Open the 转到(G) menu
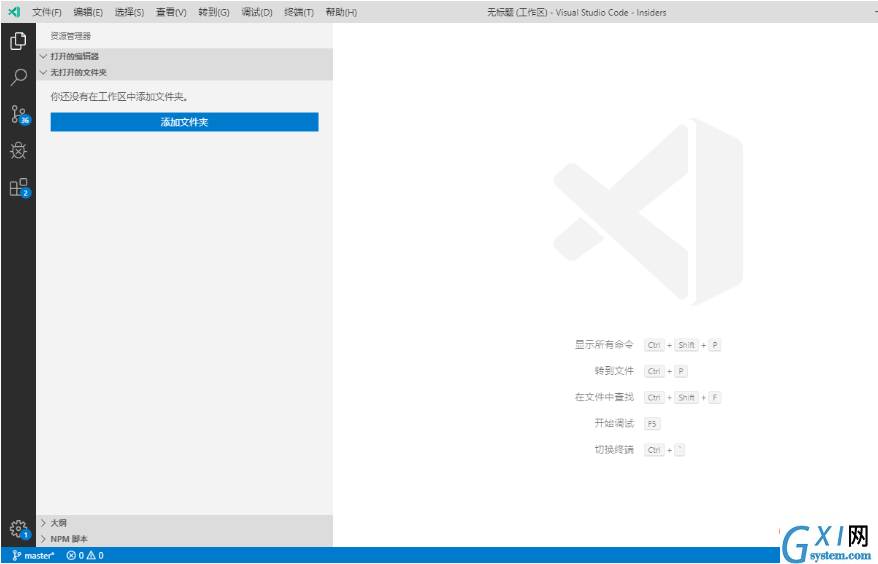The height and width of the screenshot is (564, 878). coord(213,12)
